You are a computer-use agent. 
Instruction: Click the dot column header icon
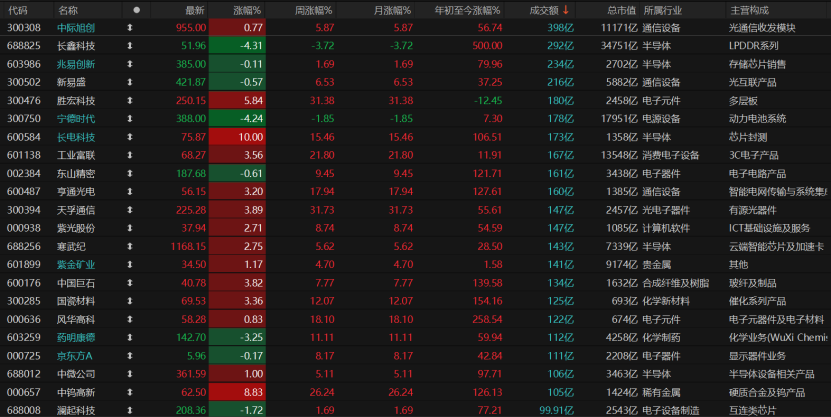coord(137,10)
